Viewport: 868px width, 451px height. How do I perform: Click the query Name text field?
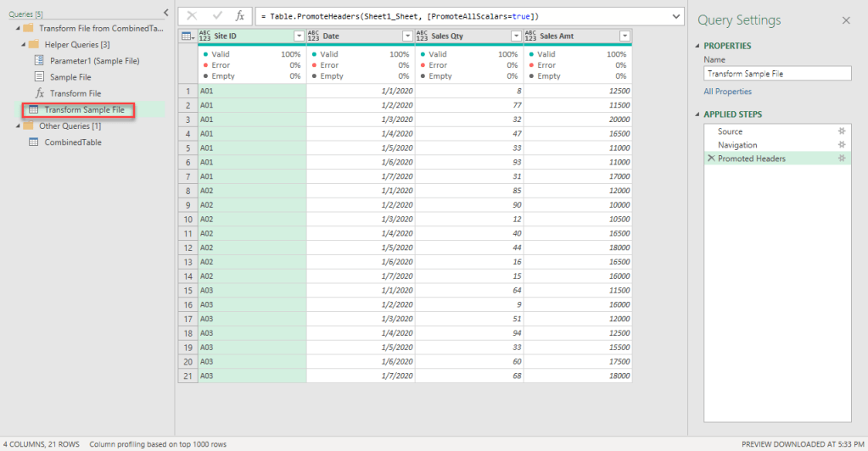coord(776,74)
